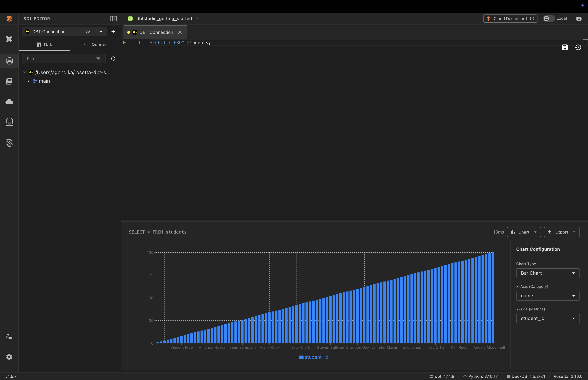Open the Chart Type Bar Chart dropdown
This screenshot has width=588, height=380.
coord(548,273)
